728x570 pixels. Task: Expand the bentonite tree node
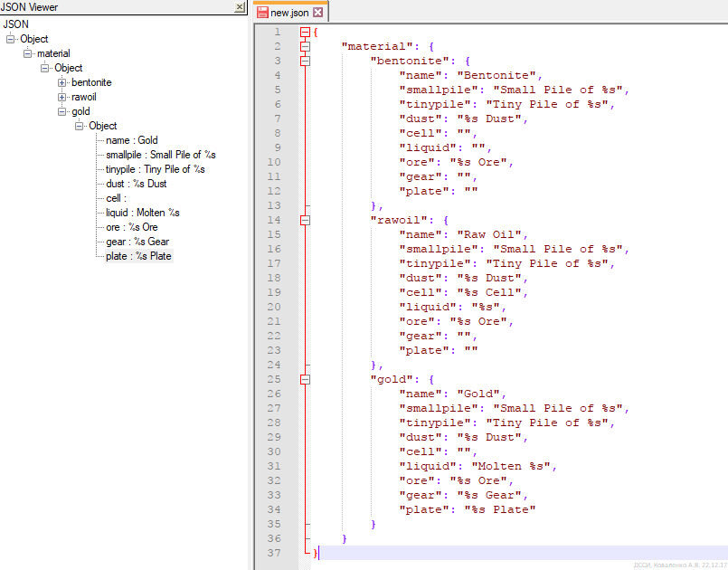tap(62, 82)
